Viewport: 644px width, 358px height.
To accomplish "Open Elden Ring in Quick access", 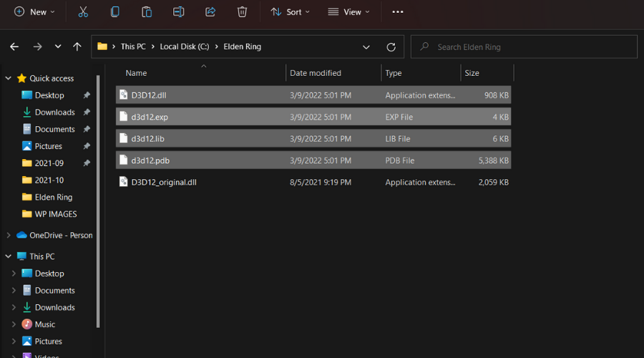I will coord(54,197).
